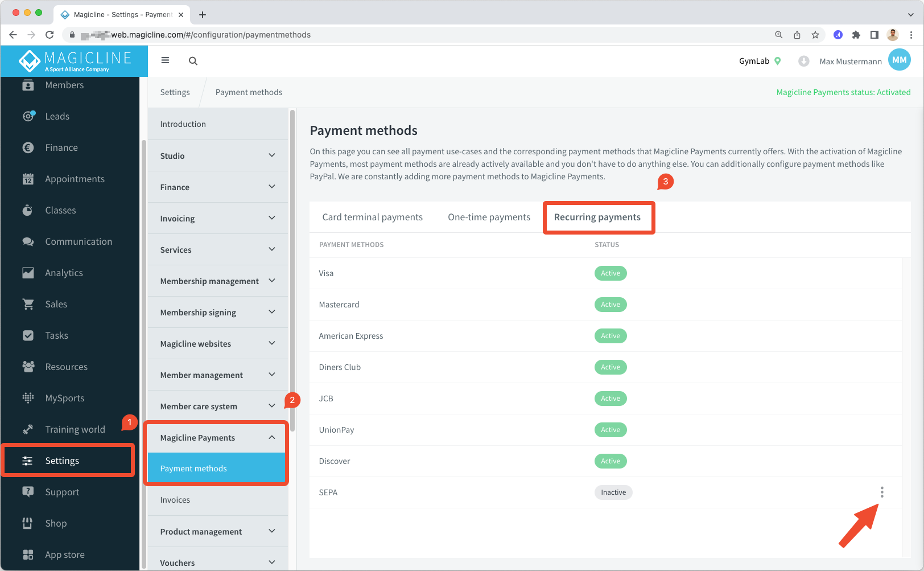This screenshot has width=924, height=571.
Task: Click the American Express row label
Action: (x=351, y=336)
